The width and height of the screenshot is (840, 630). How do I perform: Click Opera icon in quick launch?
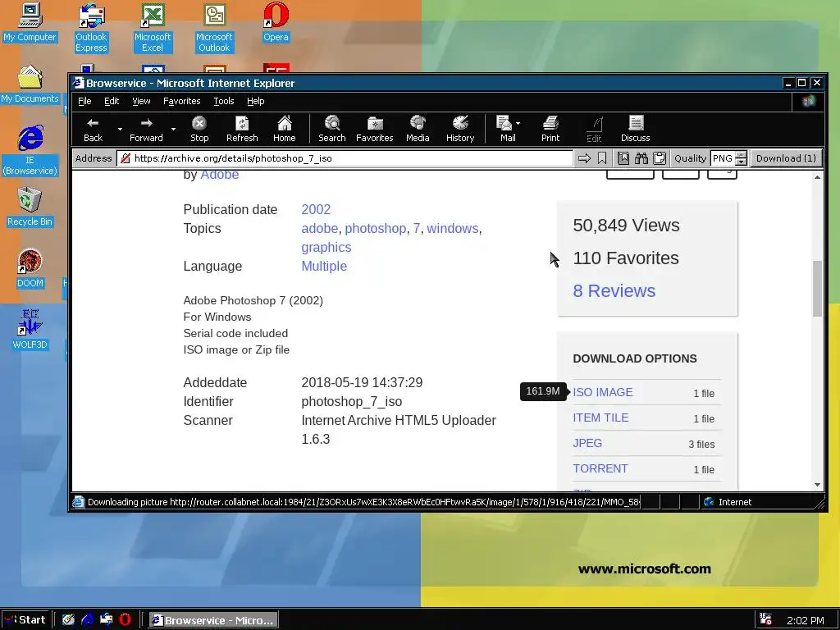[x=125, y=619]
